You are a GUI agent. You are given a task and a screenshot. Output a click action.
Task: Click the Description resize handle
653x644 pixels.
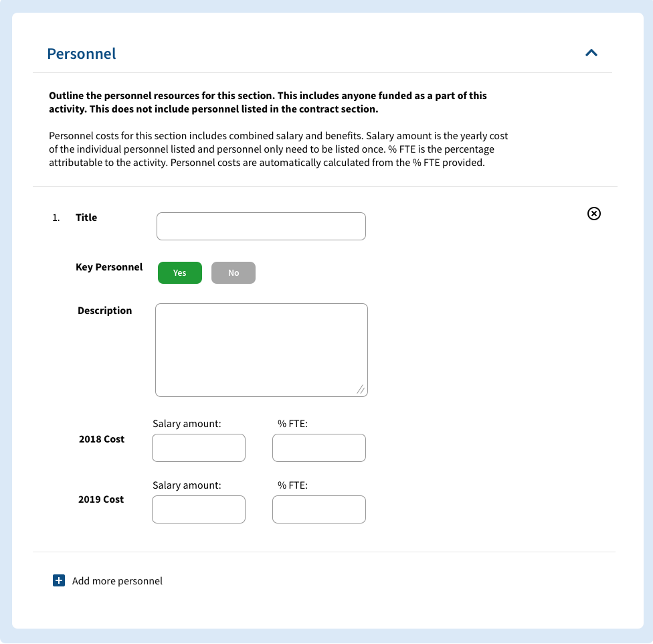pyautogui.click(x=361, y=389)
